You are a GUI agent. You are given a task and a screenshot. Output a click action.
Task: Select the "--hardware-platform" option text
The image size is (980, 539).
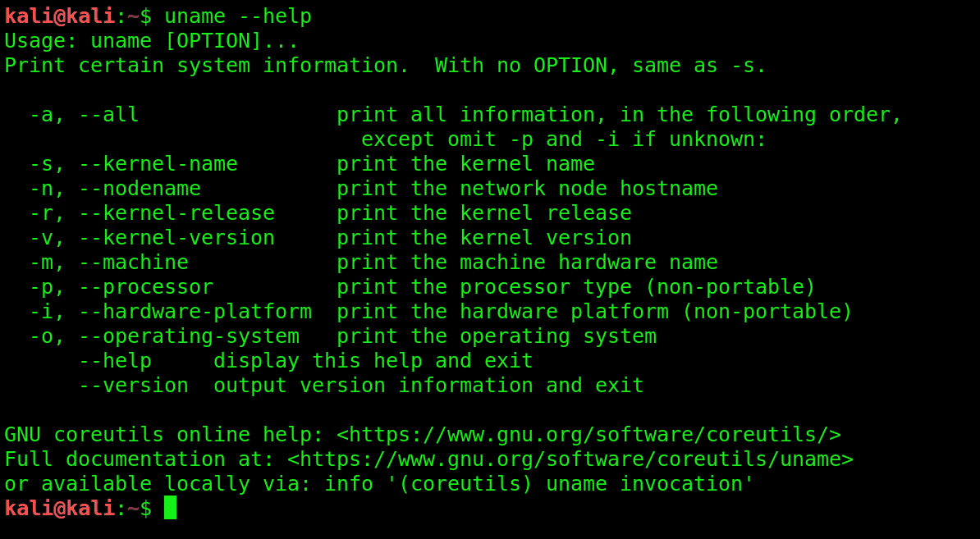click(x=195, y=312)
